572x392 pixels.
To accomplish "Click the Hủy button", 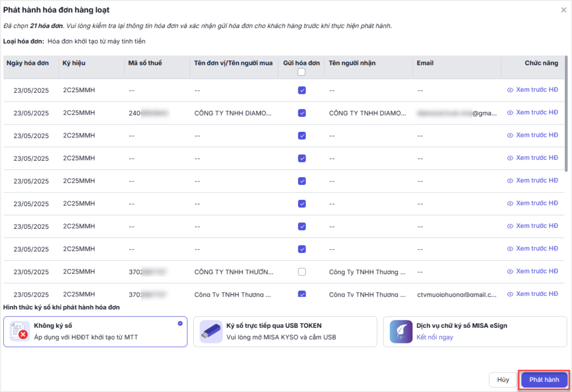I will point(503,380).
